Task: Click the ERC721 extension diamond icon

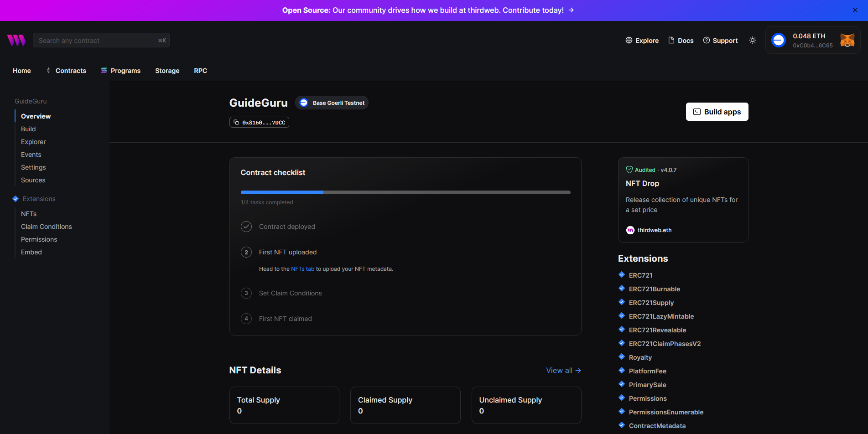Action: (621, 274)
